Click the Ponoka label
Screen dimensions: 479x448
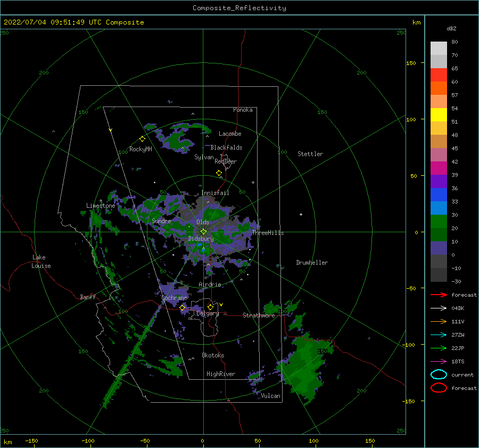(x=243, y=110)
